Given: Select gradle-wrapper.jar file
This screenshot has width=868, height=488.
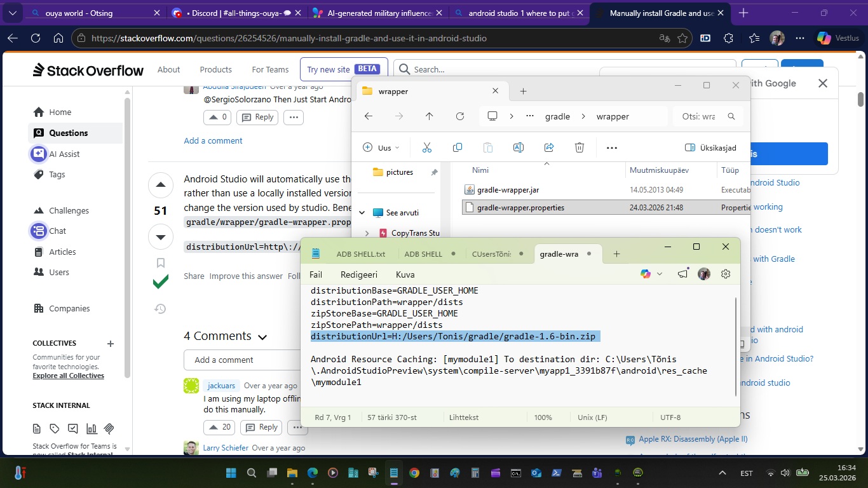Looking at the screenshot, I should [x=508, y=189].
